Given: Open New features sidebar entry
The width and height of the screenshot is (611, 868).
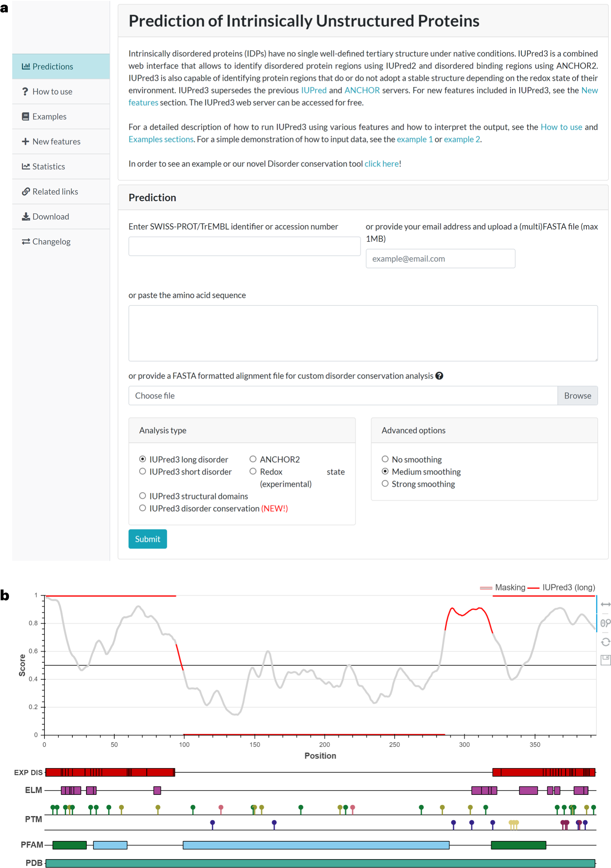Looking at the screenshot, I should (x=61, y=141).
